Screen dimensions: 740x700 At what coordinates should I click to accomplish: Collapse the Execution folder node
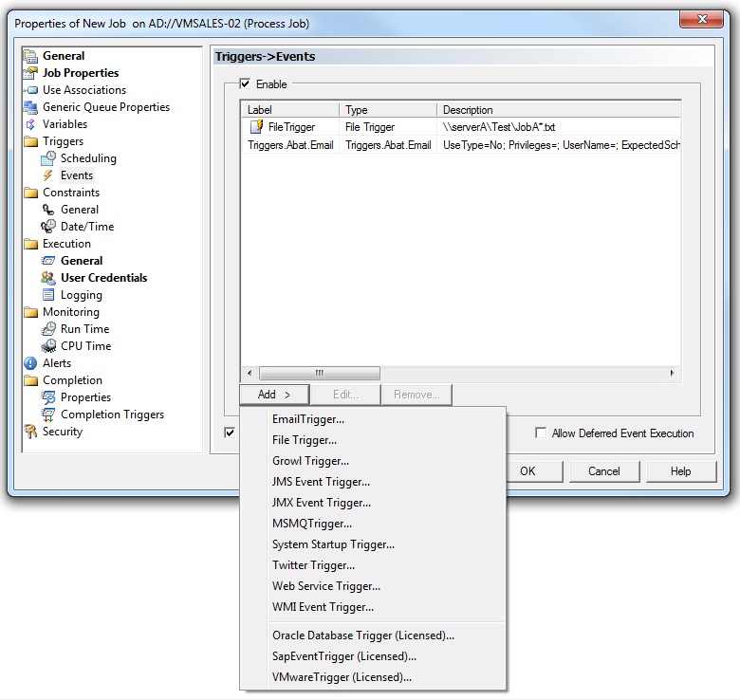pos(30,244)
